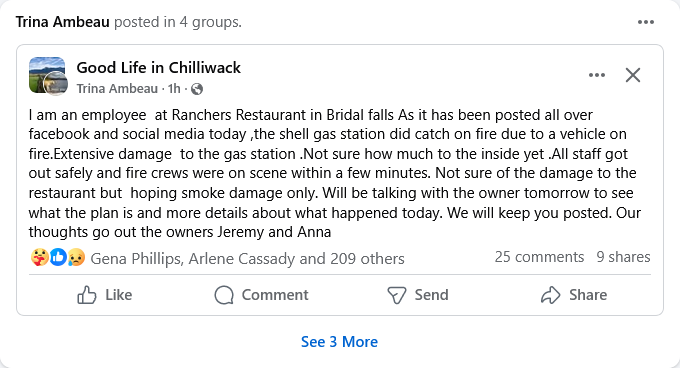This screenshot has width=680, height=368.
Task: Open Trina Ambeau's name under the group title
Action: point(117,89)
